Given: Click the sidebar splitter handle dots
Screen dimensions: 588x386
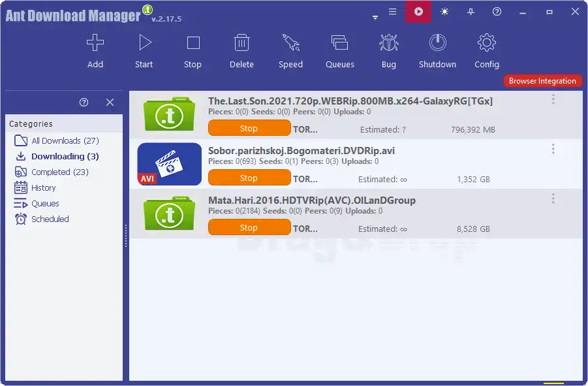Looking at the screenshot, I should (x=126, y=236).
